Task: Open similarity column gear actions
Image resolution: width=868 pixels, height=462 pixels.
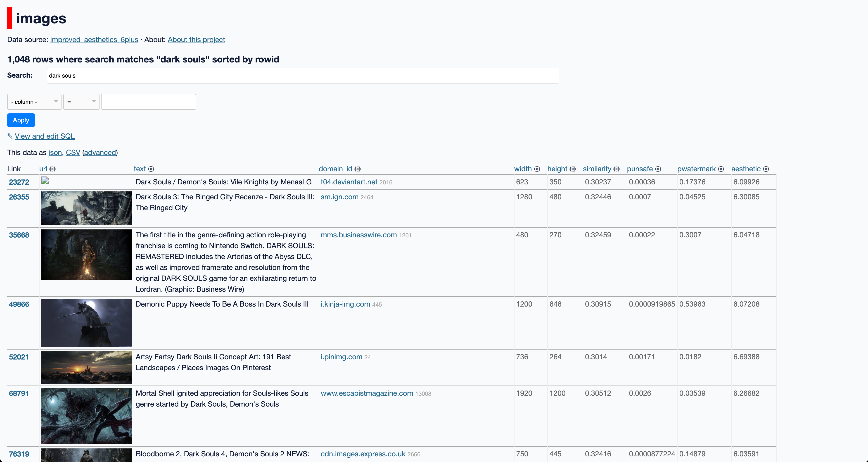Action: point(616,169)
